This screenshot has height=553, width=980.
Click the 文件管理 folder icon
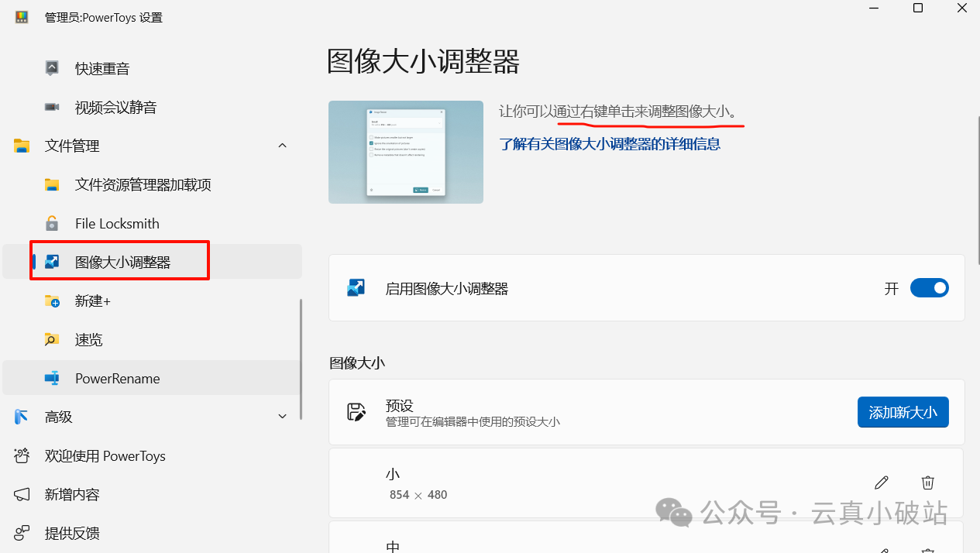click(x=22, y=146)
